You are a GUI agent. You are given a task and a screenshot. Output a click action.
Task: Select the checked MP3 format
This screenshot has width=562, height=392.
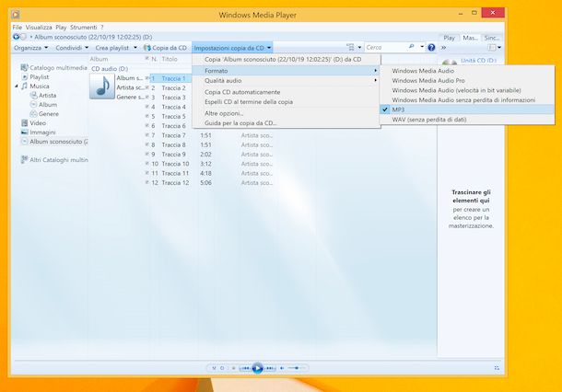tap(467, 110)
